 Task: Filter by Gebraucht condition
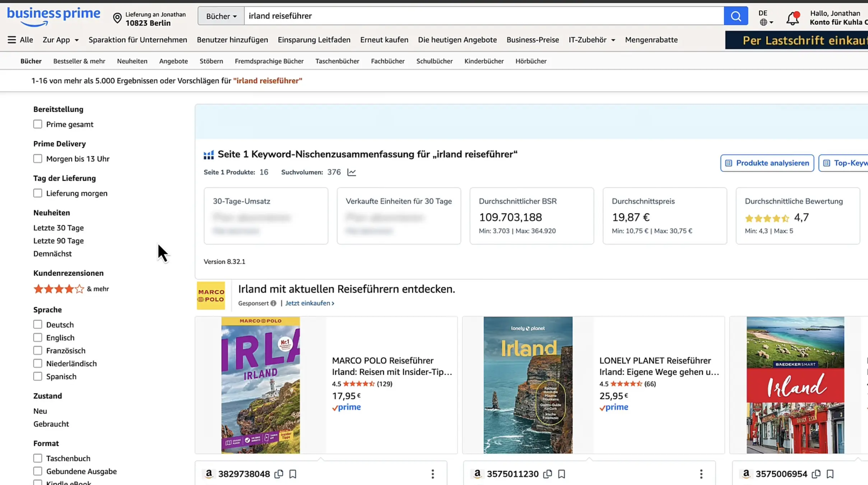[x=51, y=424]
